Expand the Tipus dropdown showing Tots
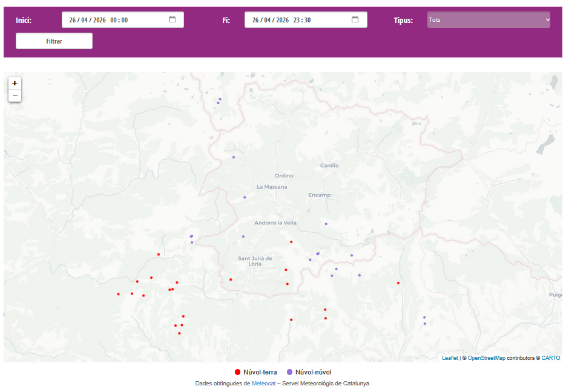 (x=489, y=20)
